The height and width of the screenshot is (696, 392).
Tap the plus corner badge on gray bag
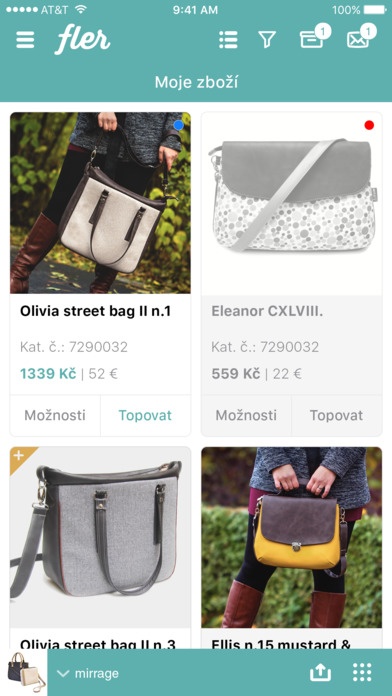20,456
